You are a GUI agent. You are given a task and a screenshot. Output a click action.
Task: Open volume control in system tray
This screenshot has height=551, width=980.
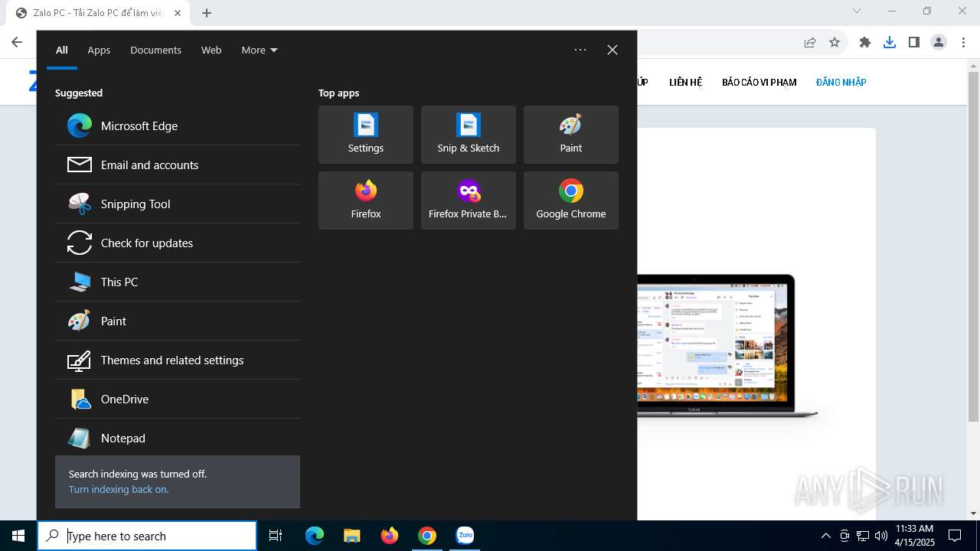click(881, 536)
